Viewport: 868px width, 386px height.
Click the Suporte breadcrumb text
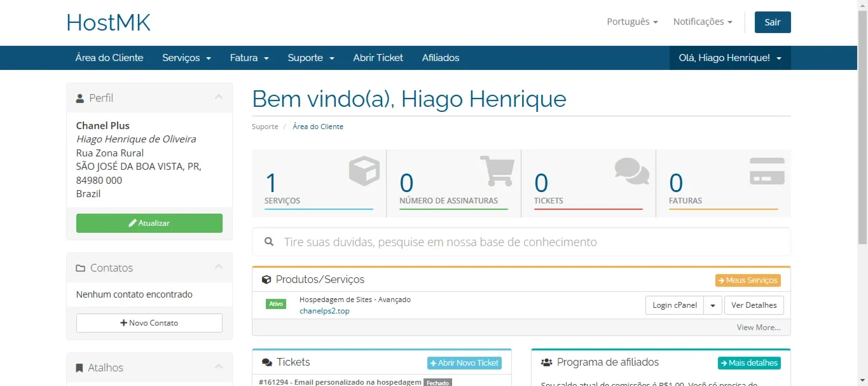[x=265, y=127]
